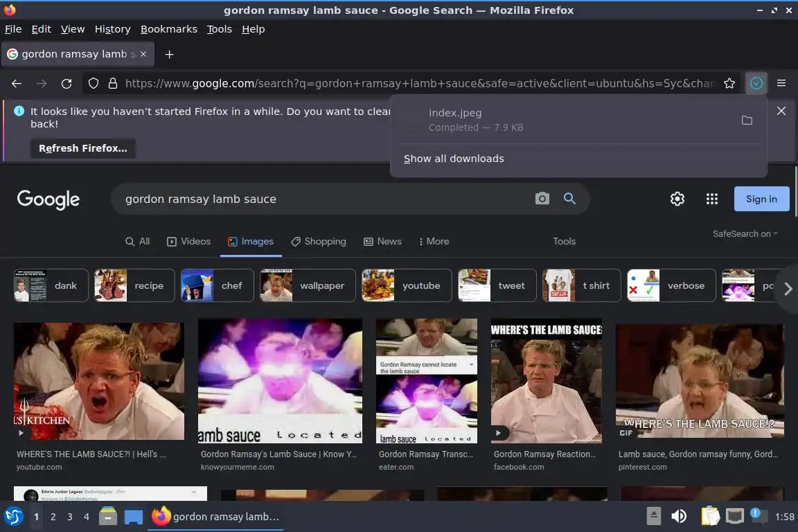Filter images by the t shirt chip
This screenshot has width=798, height=532.
pyautogui.click(x=582, y=285)
